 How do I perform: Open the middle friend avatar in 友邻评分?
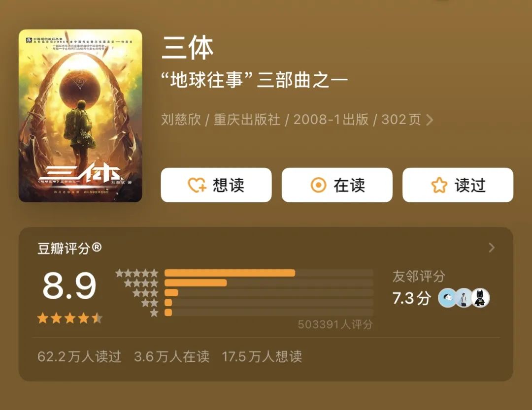tap(464, 298)
